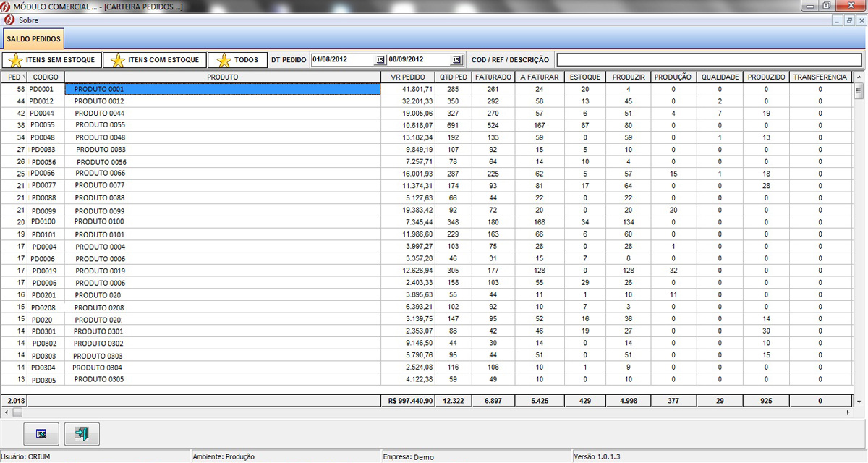Image resolution: width=868 pixels, height=463 pixels.
Task: Select the PRODUTO 0044 row
Action: 100,114
